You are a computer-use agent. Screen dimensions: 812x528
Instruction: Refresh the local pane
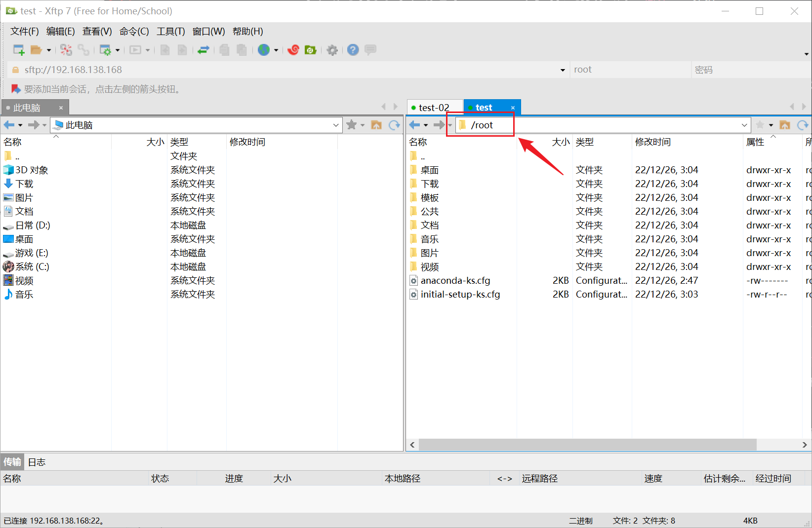[x=394, y=125]
